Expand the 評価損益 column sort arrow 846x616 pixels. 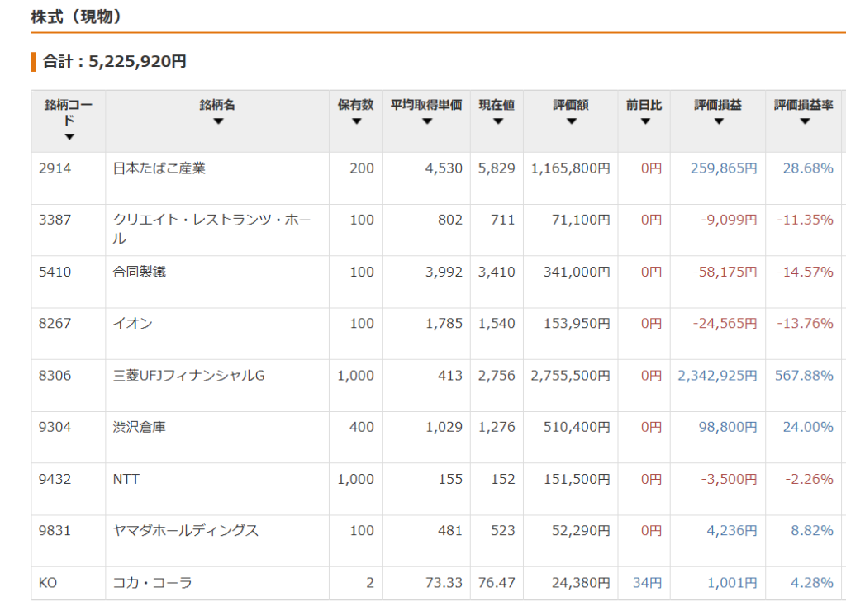(x=718, y=121)
